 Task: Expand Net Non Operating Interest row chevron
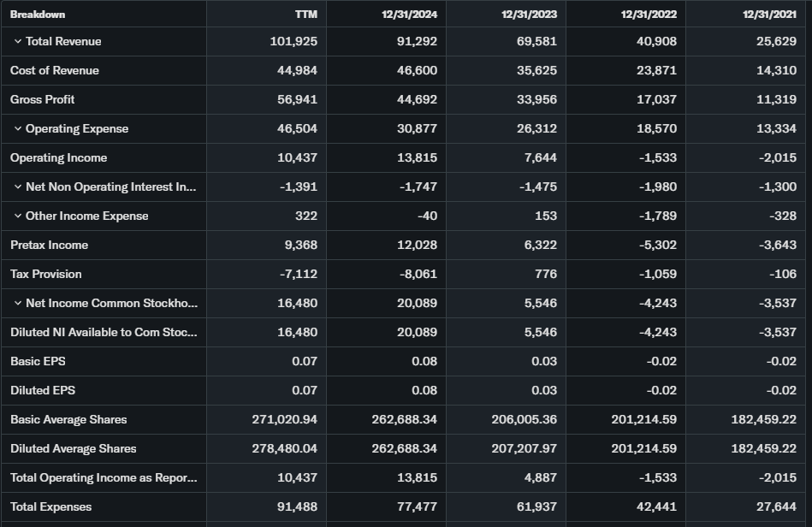18,187
